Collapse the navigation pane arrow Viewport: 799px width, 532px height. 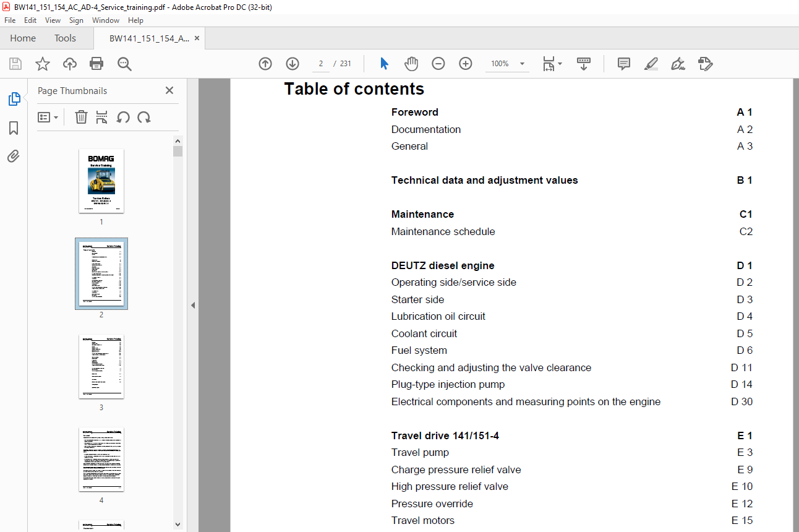point(193,305)
